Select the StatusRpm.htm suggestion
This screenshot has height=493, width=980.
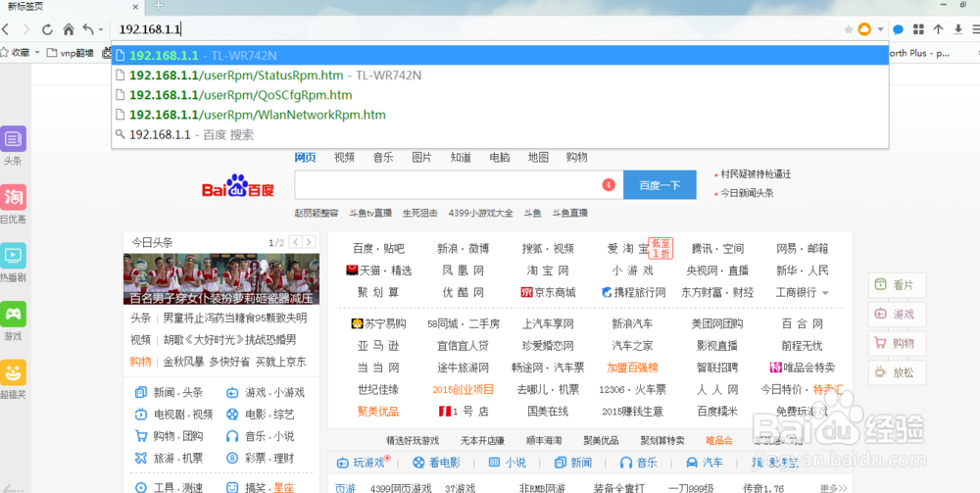500,75
